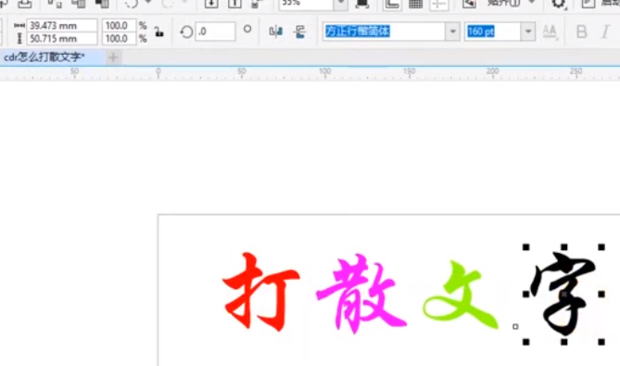Click the rotation angle icon
Screen dimensions: 620x366
tap(186, 32)
